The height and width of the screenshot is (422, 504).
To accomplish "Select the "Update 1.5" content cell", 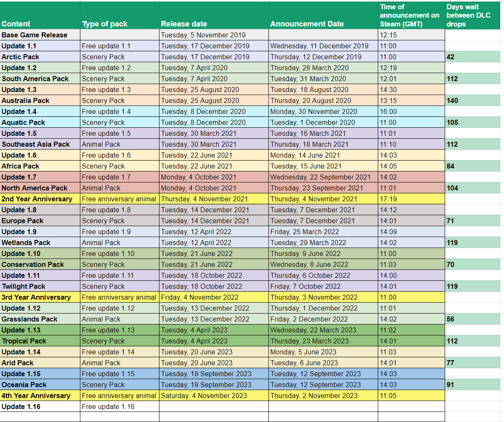I will pyautogui.click(x=40, y=133).
